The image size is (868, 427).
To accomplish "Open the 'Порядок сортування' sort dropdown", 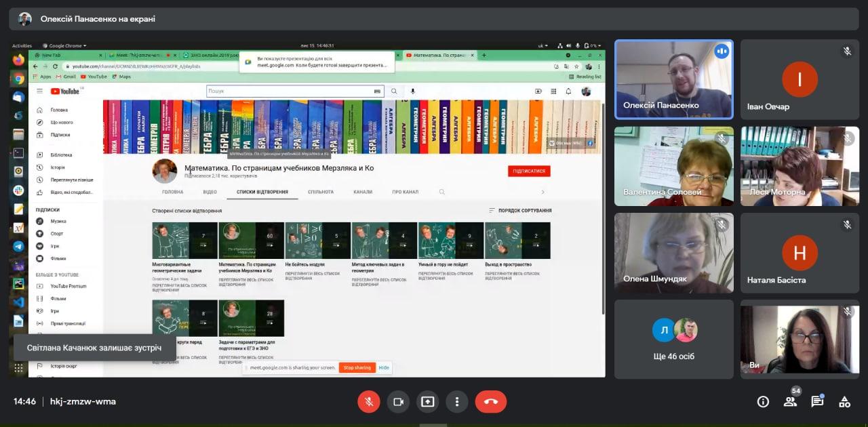I will point(520,211).
